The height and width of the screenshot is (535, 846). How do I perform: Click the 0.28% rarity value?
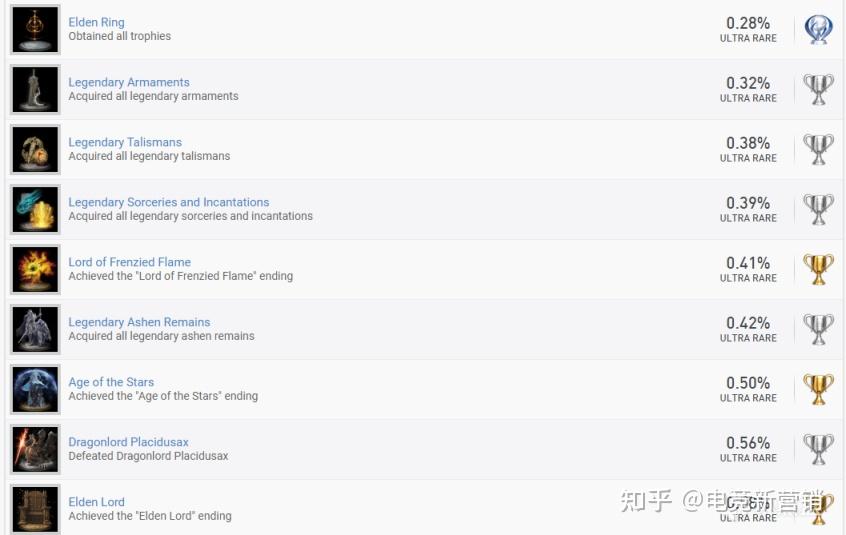748,23
